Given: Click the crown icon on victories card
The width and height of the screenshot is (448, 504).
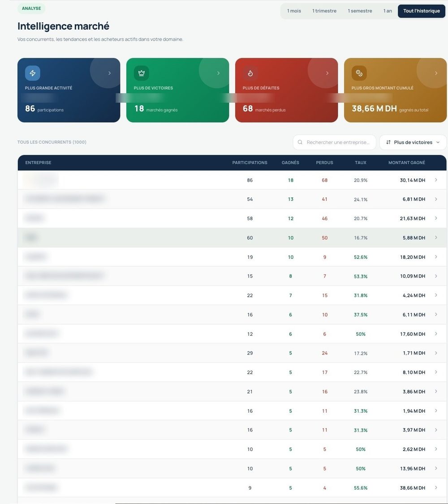Looking at the screenshot, I should click(141, 73).
